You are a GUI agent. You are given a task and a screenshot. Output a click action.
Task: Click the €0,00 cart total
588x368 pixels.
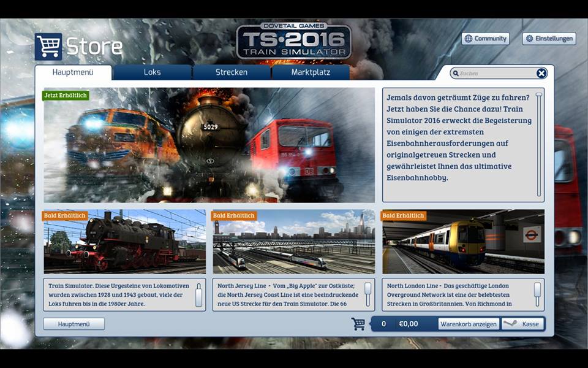(x=409, y=324)
